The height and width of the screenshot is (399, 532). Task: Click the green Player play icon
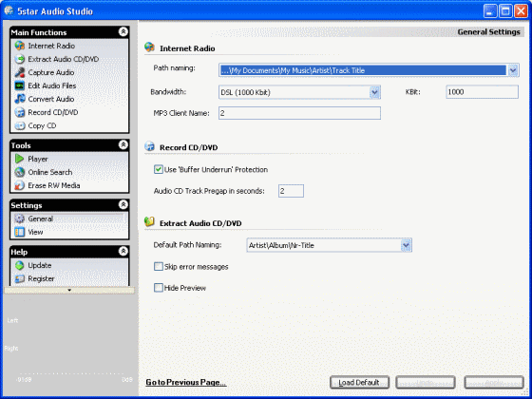pos(20,159)
